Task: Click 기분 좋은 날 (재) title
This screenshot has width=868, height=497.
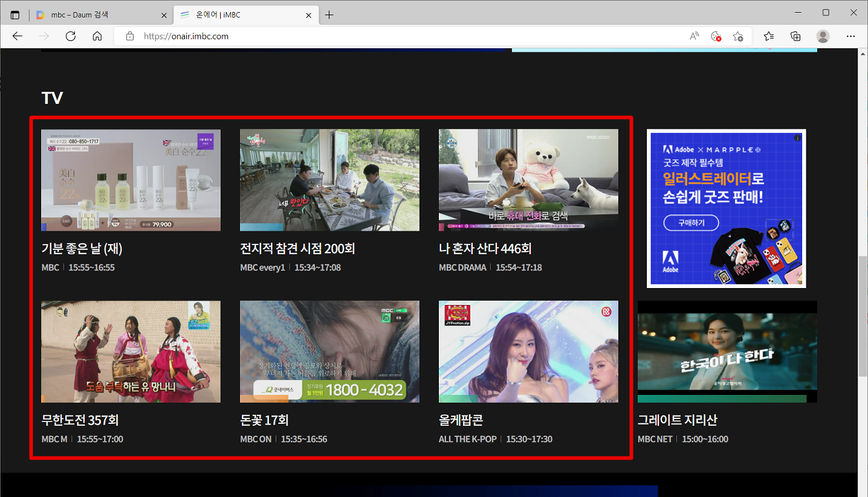Action: point(82,249)
